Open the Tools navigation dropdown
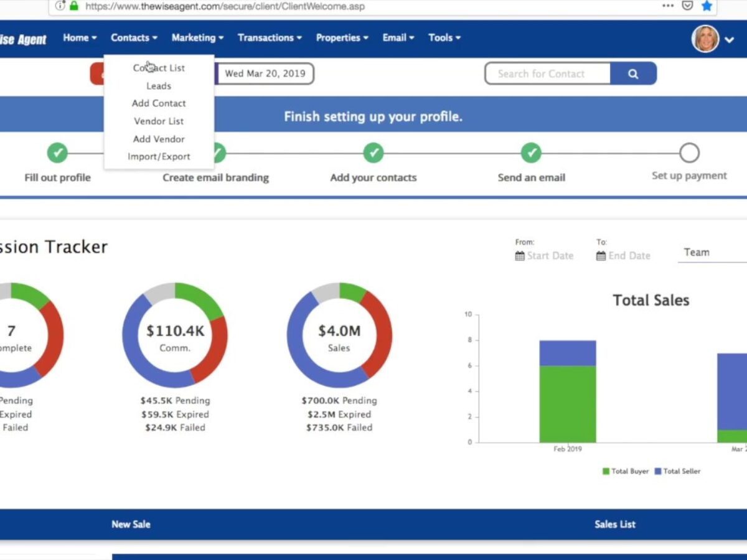This screenshot has height=560, width=747. tap(444, 37)
